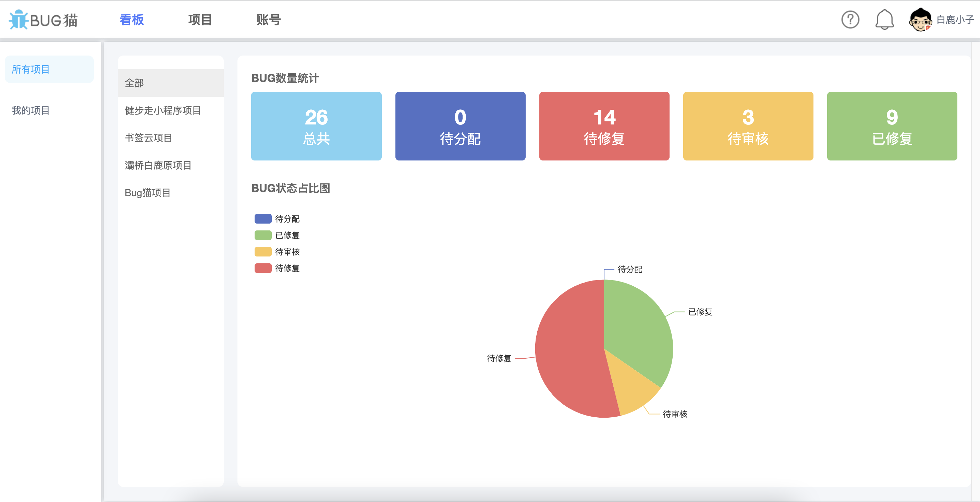Open the 项目 navigation tab
The width and height of the screenshot is (980, 502).
200,20
